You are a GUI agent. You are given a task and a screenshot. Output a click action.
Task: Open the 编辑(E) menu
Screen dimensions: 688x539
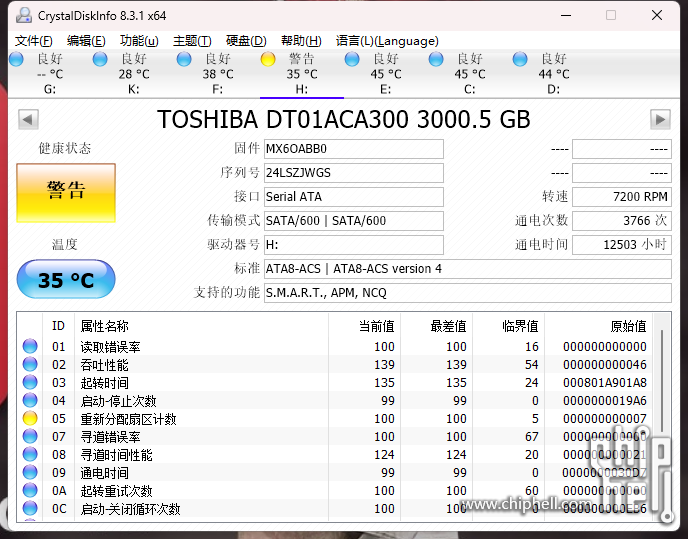[x=86, y=41]
